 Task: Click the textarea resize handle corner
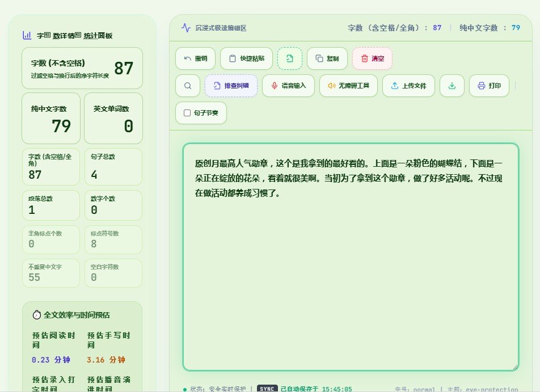point(515,367)
